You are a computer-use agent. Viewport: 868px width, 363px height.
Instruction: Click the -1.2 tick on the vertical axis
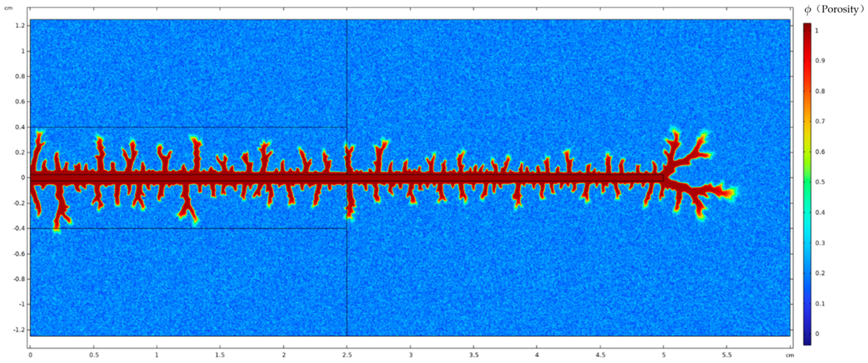coord(20,330)
